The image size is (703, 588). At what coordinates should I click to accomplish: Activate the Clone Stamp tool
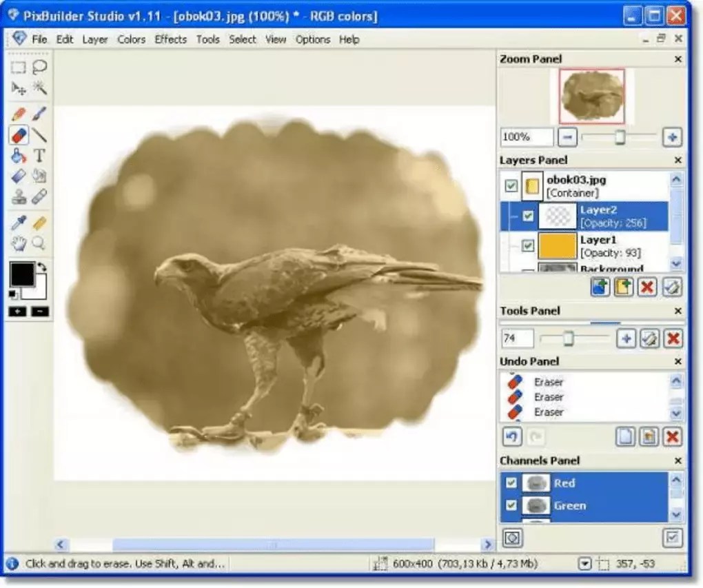pyautogui.click(x=19, y=198)
